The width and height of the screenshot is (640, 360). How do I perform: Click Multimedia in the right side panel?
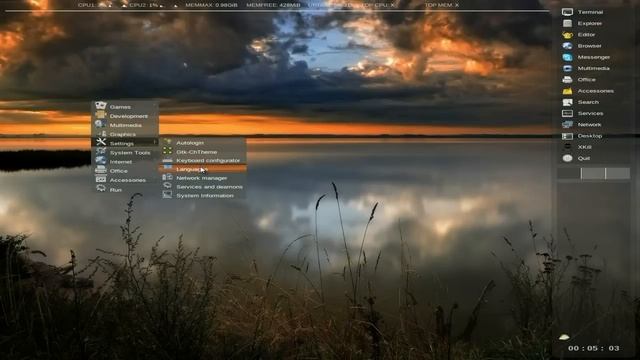coord(586,69)
